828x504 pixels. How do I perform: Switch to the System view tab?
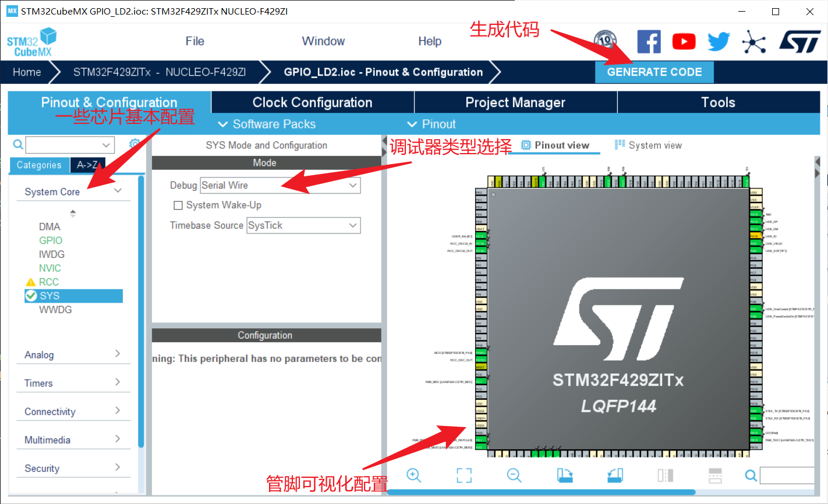(648, 145)
